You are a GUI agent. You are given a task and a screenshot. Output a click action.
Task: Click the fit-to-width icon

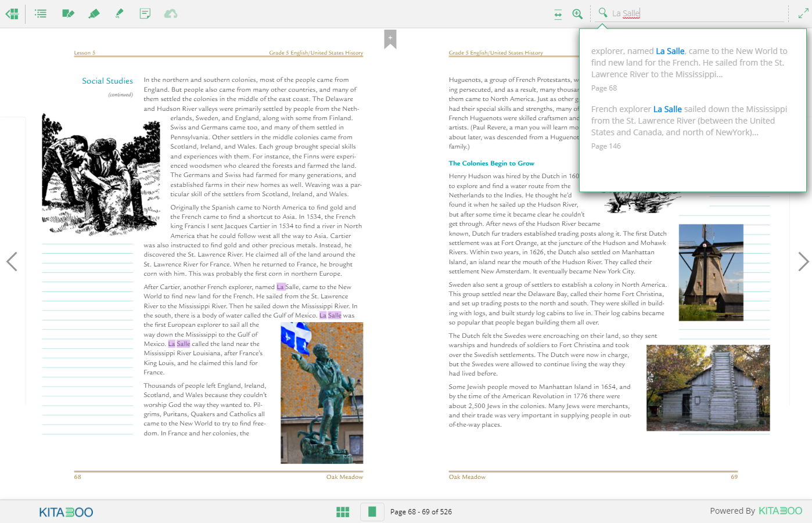click(558, 14)
